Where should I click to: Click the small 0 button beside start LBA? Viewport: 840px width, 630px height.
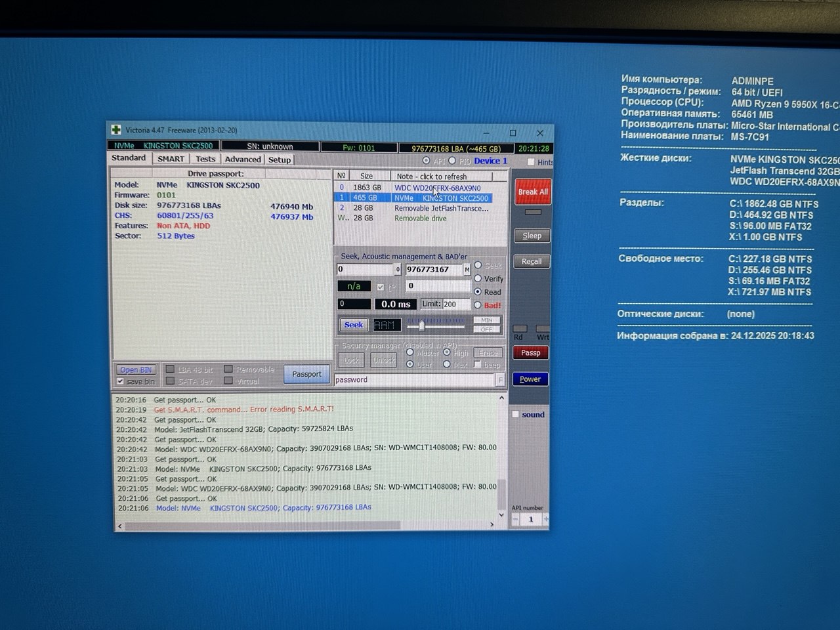click(397, 269)
